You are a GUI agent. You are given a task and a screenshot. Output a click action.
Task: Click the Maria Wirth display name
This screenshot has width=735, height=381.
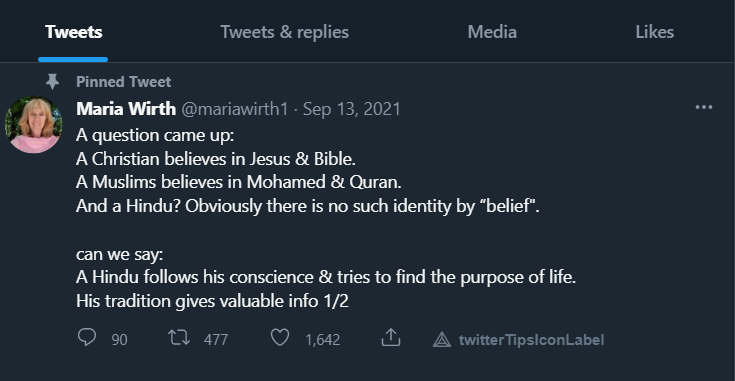pos(126,109)
